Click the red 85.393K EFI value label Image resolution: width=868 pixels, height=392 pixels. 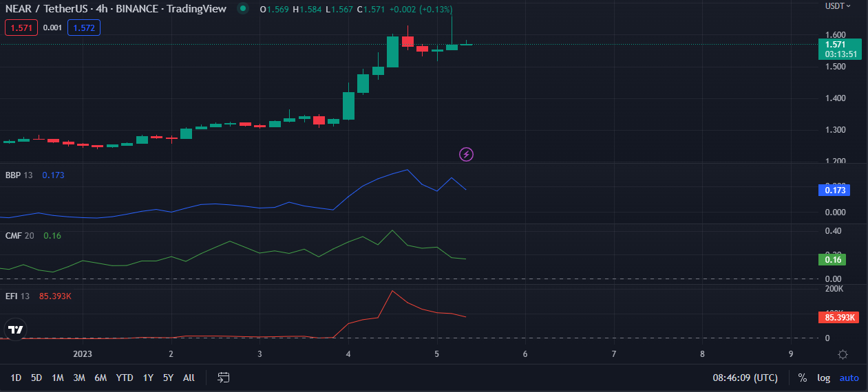(x=838, y=317)
